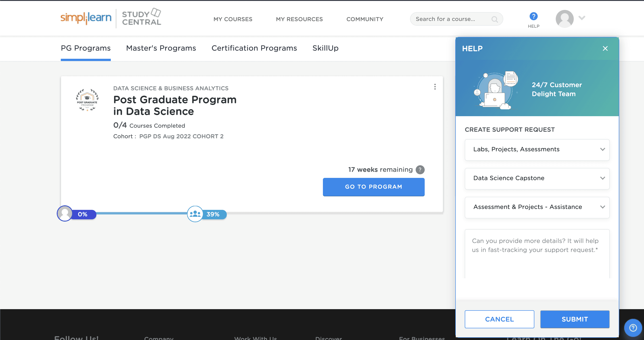Switch to Master's Programs tab

click(161, 48)
